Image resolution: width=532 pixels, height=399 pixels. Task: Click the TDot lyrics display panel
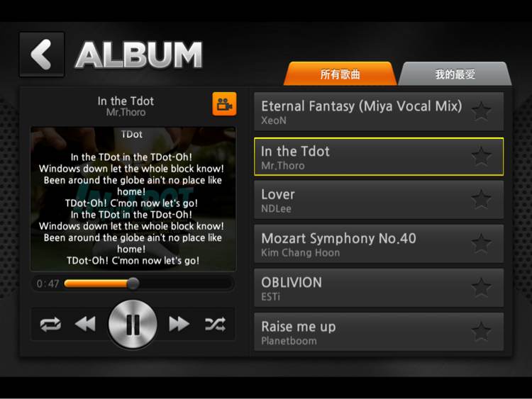[133, 199]
